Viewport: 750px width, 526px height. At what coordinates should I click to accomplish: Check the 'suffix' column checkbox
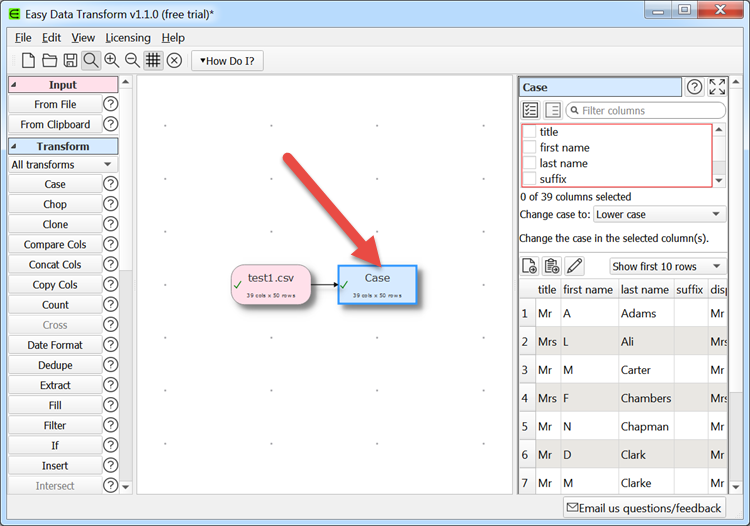530,179
